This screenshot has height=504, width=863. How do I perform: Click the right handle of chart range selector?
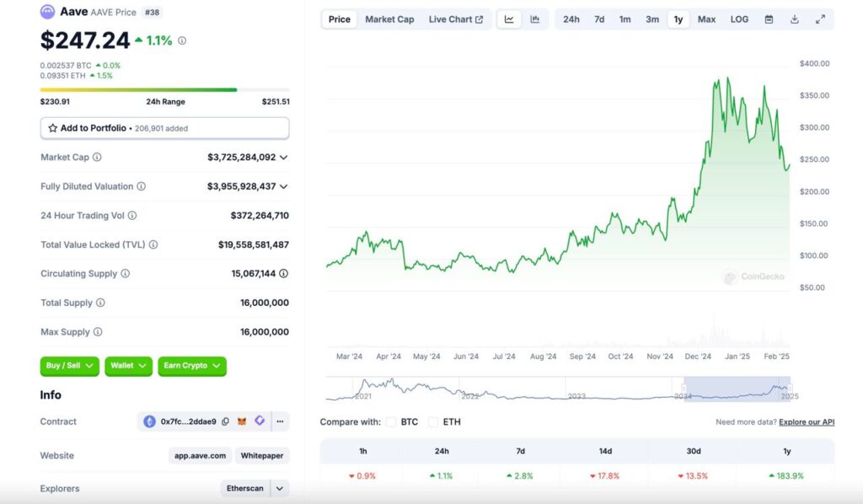pyautogui.click(x=791, y=389)
